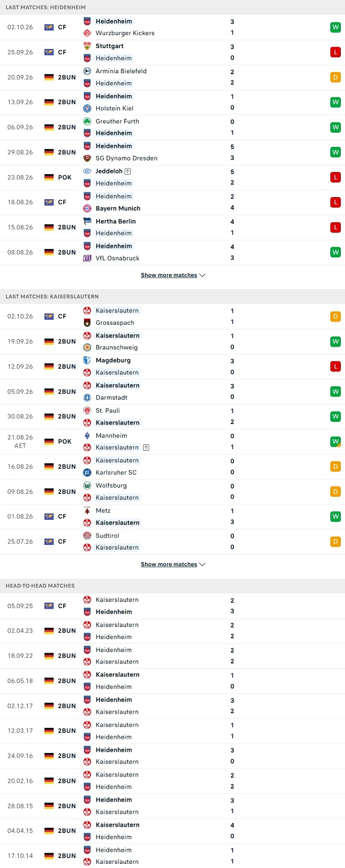Click the Karlsruher SC team logo
The width and height of the screenshot is (345, 868).
[x=87, y=472]
